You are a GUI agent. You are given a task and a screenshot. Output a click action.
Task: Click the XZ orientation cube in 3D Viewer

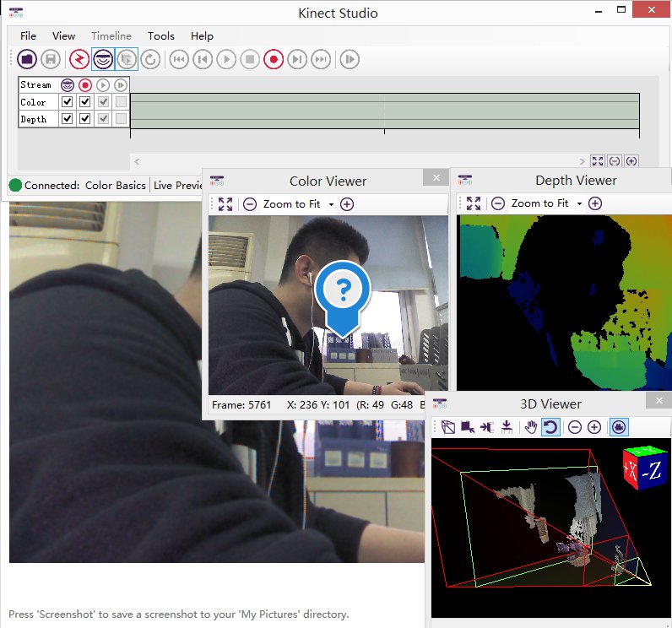(645, 468)
